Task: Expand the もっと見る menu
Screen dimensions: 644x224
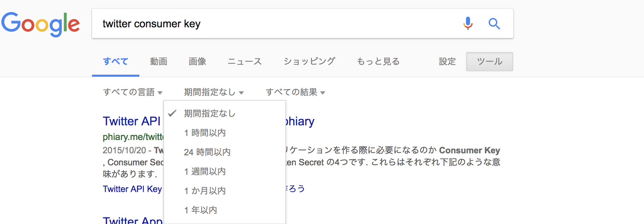Action: 378,62
